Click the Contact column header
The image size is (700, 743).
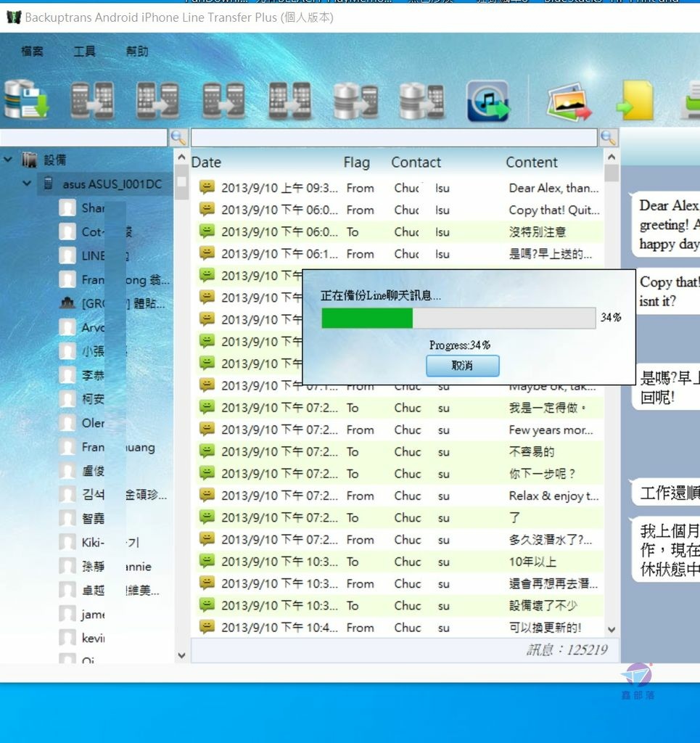[x=416, y=162]
